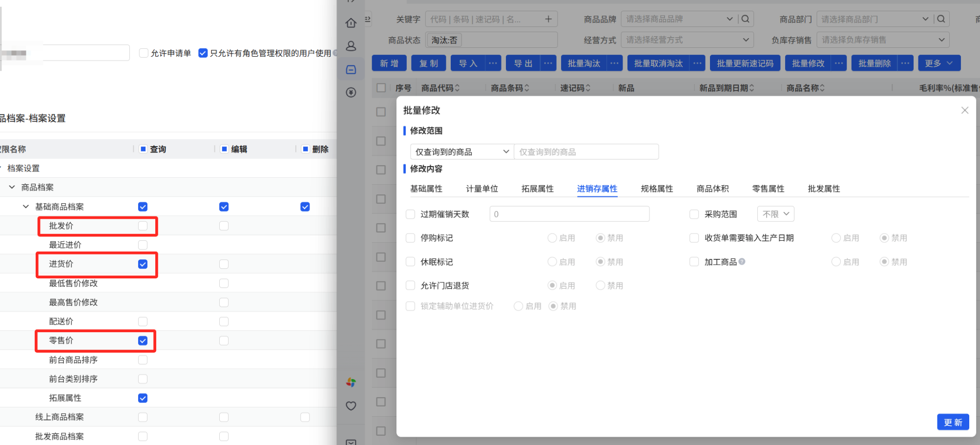This screenshot has height=445, width=980.
Task: Switch to 批发属性 tab
Action: pos(824,189)
